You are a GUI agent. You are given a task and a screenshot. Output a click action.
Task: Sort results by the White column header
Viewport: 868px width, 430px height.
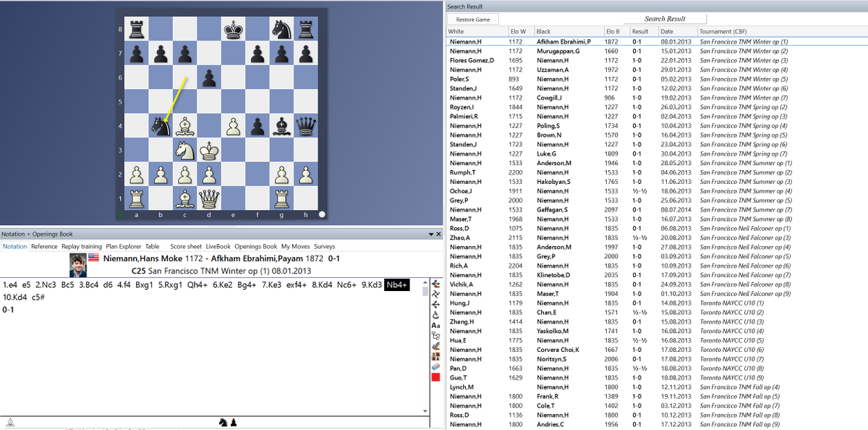tap(477, 32)
